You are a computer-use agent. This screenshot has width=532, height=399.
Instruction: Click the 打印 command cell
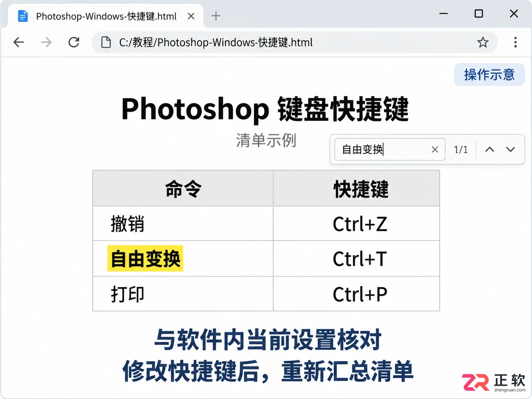183,294
